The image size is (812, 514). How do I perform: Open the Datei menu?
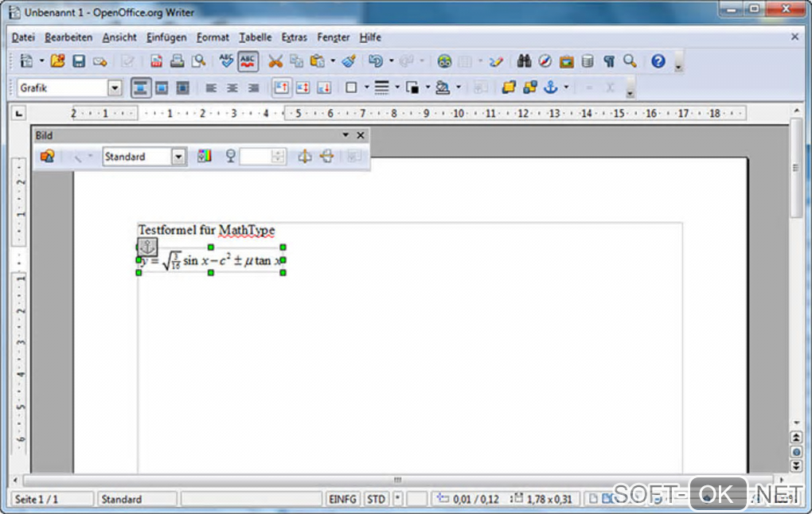point(23,37)
